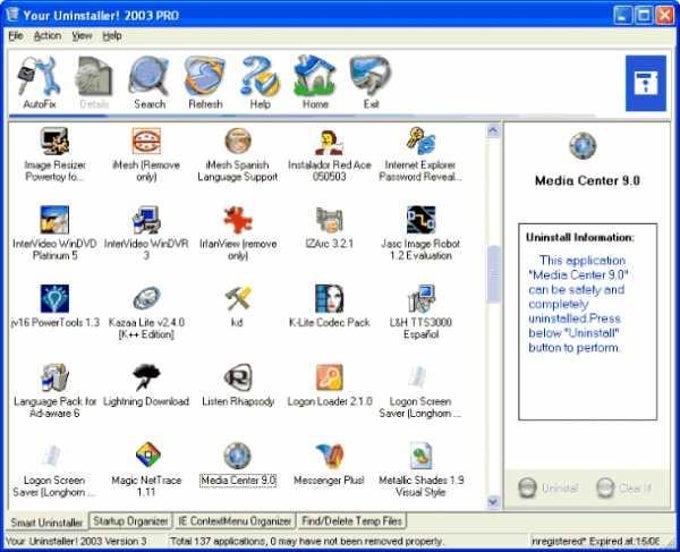Refresh the application list
Screen dimensions: 680x552
205,82
